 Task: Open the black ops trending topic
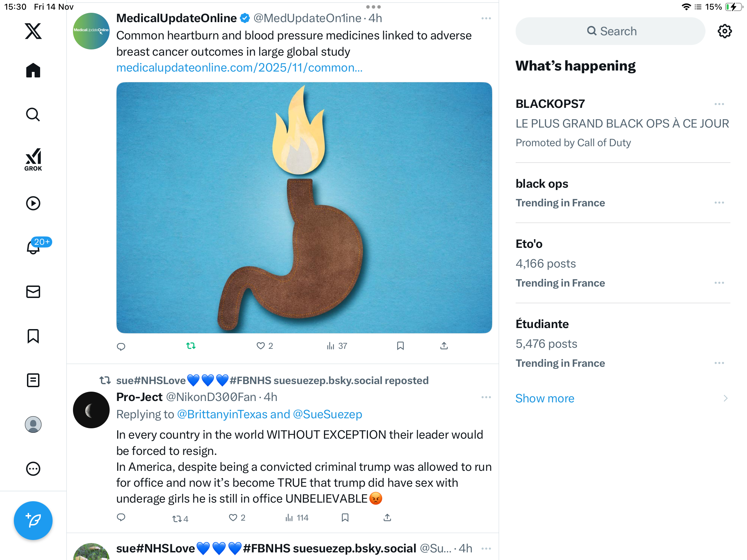coord(542,184)
